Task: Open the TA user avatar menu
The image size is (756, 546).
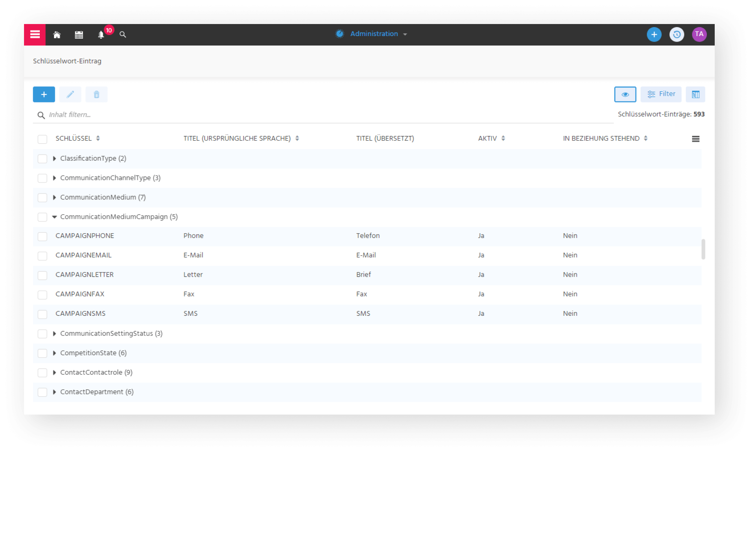Action: click(x=699, y=35)
